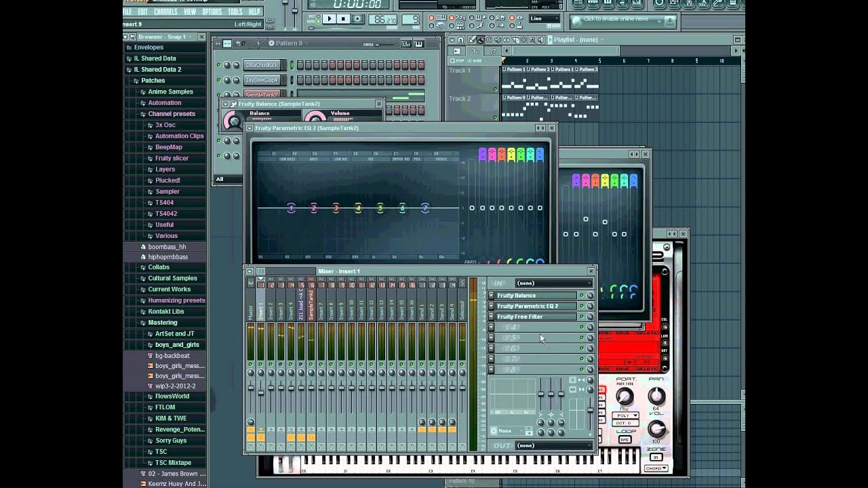Select the playlist draw pencil tool

pyautogui.click(x=473, y=40)
